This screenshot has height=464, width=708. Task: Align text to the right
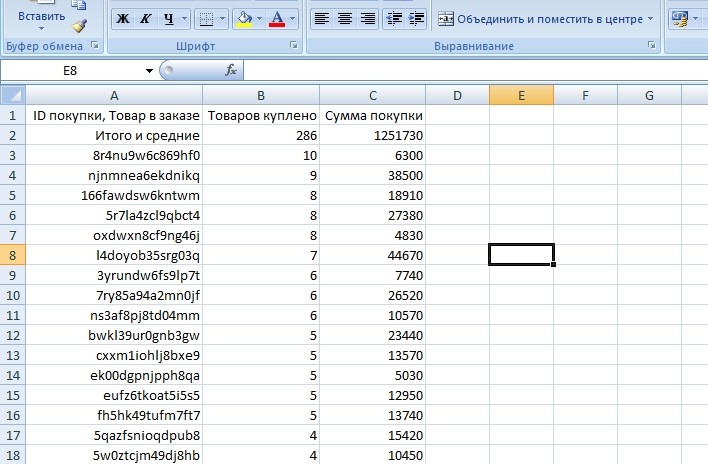click(x=368, y=19)
